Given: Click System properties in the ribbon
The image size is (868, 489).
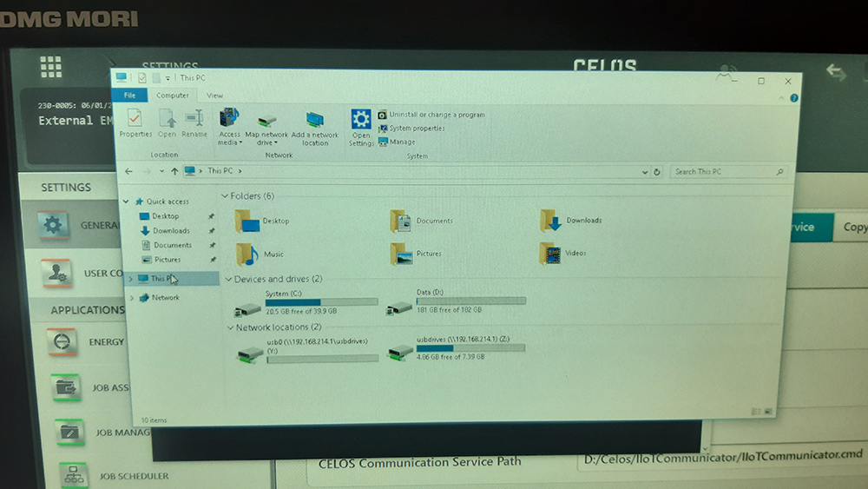Looking at the screenshot, I should tap(411, 128).
